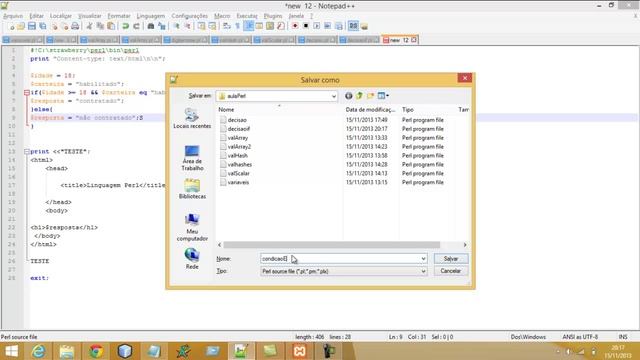Sort by Data de modificação column header
The image size is (640, 360).
371,110
